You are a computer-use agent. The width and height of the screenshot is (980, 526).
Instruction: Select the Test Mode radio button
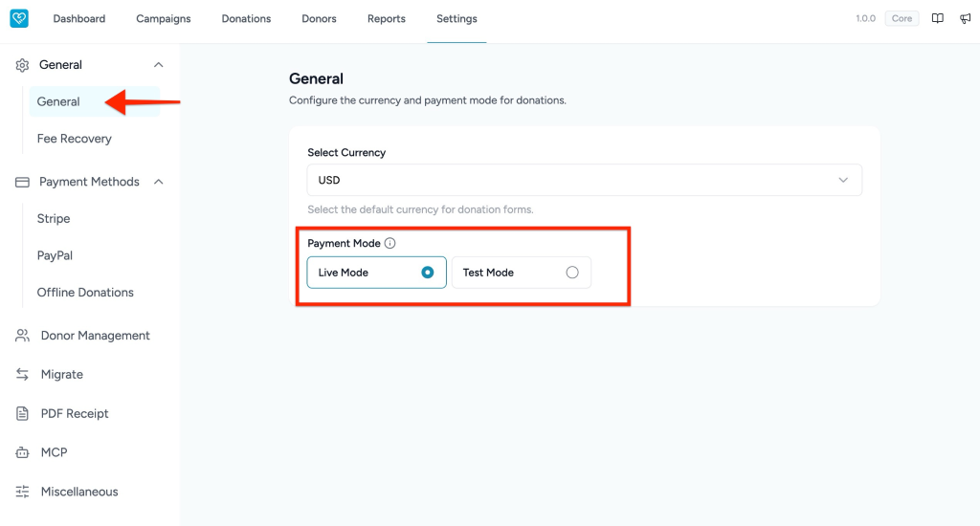pos(572,273)
